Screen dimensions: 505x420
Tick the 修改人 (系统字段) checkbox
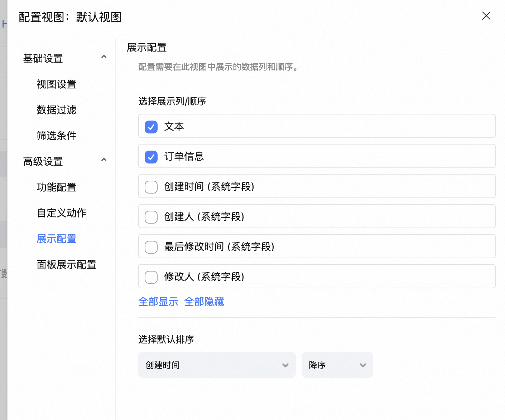151,277
